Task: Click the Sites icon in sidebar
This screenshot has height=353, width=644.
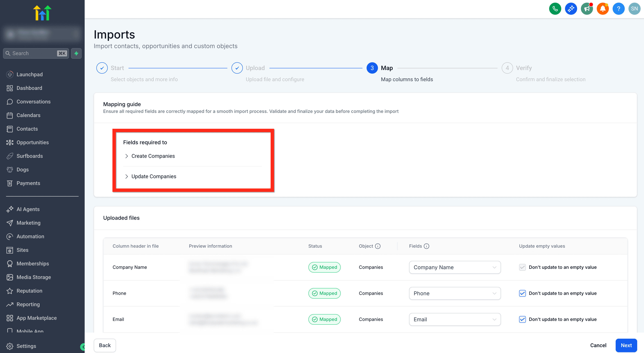Action: (x=10, y=250)
